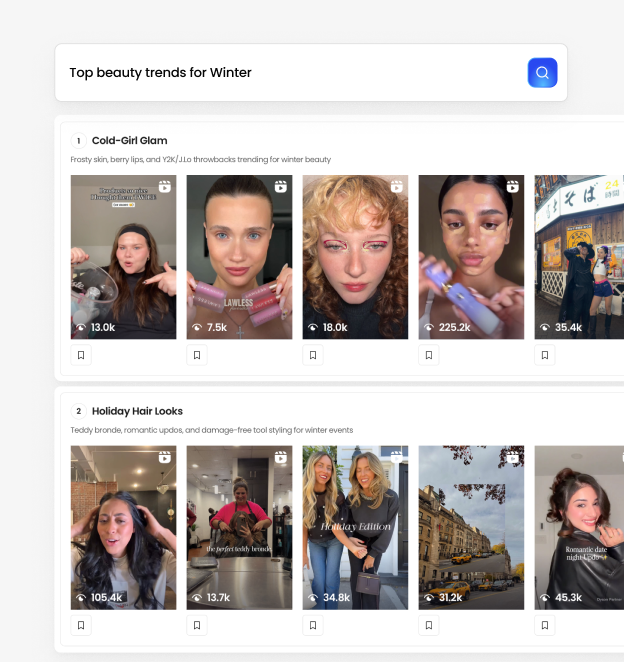
Task: Bookmark the 35.4k views video
Action: pyautogui.click(x=545, y=355)
